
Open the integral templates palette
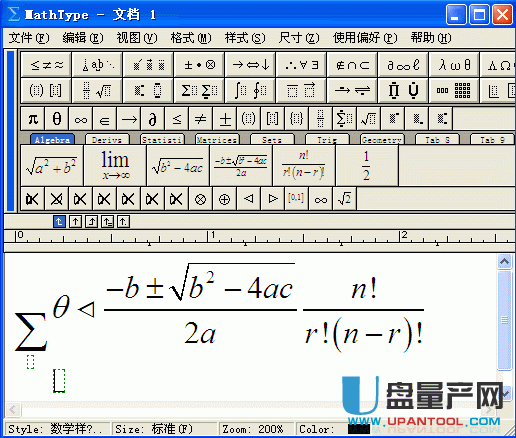250,90
